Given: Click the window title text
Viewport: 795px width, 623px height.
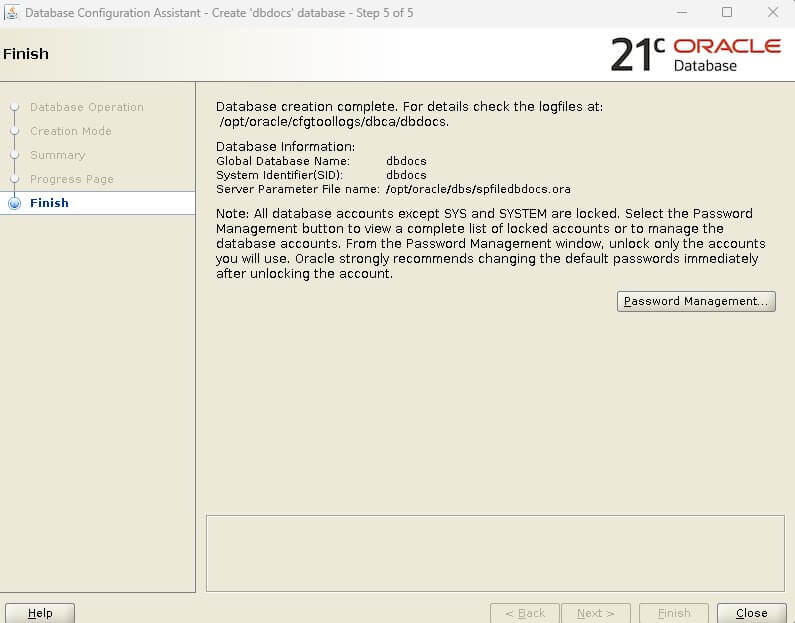Looking at the screenshot, I should (x=219, y=13).
